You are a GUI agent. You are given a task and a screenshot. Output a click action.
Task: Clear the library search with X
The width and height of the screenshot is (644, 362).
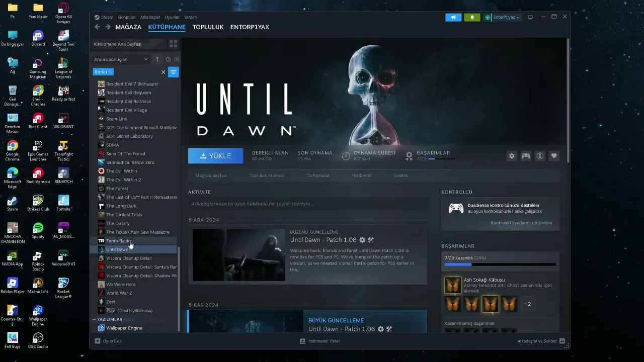163,72
